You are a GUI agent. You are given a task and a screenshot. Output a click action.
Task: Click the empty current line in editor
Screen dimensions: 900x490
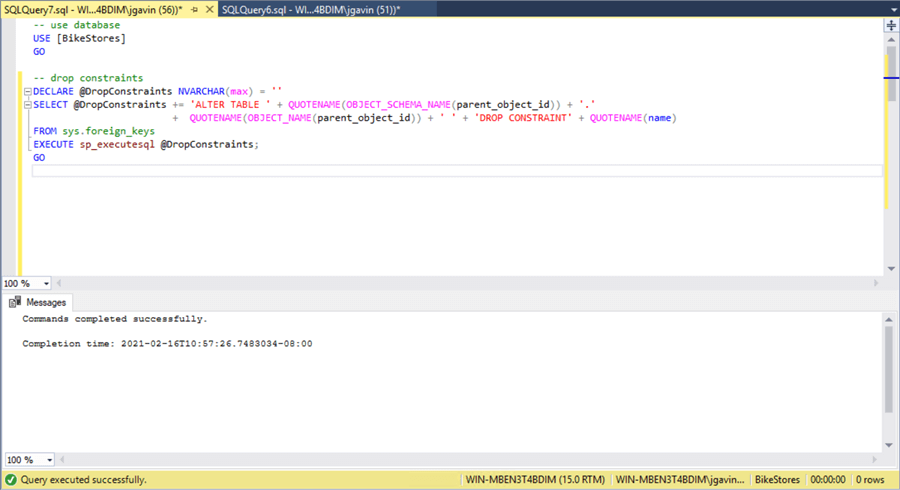coord(457,171)
